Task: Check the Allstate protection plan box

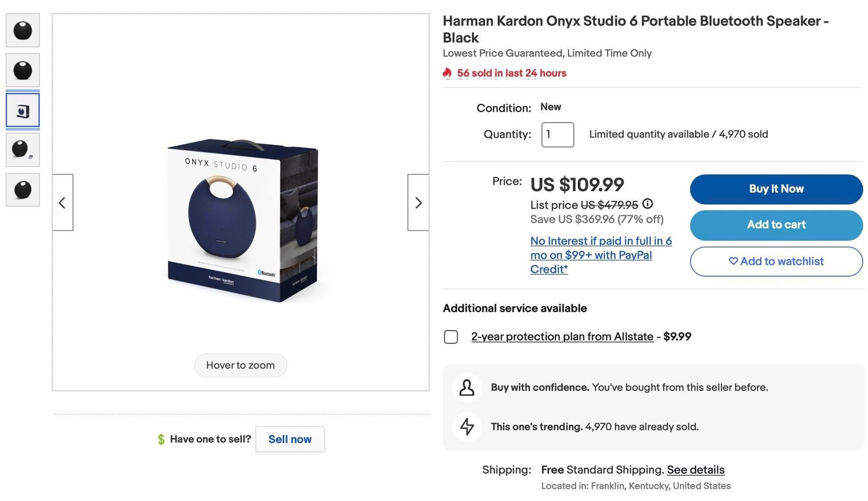Action: [451, 337]
